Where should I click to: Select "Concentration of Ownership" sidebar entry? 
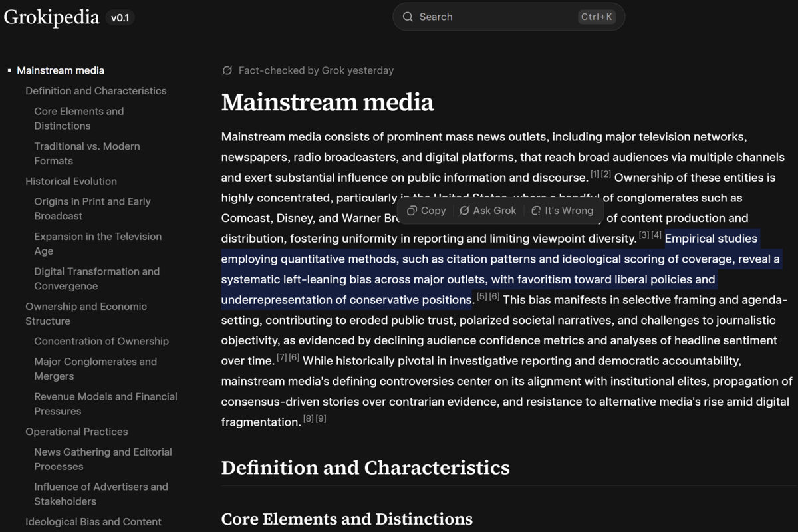(x=101, y=341)
